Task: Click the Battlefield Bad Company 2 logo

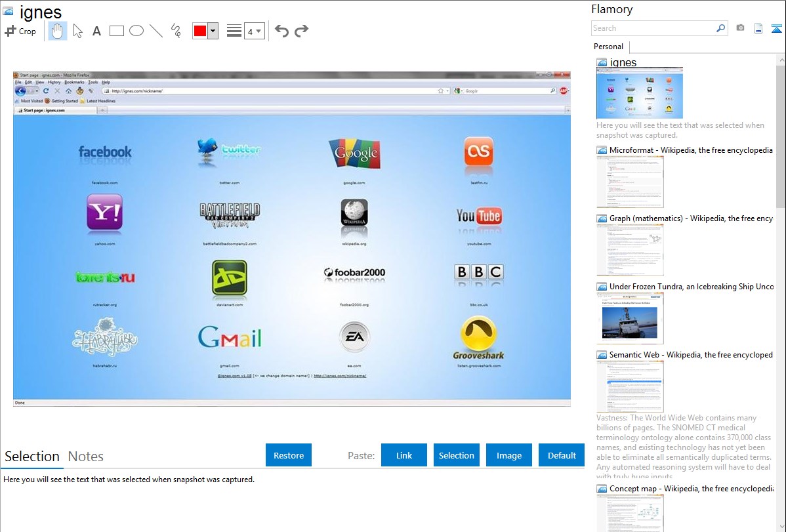Action: point(230,216)
